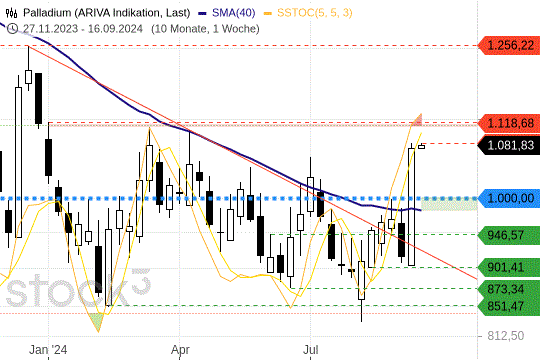Click the black 1.081,83 current price label

509,145
